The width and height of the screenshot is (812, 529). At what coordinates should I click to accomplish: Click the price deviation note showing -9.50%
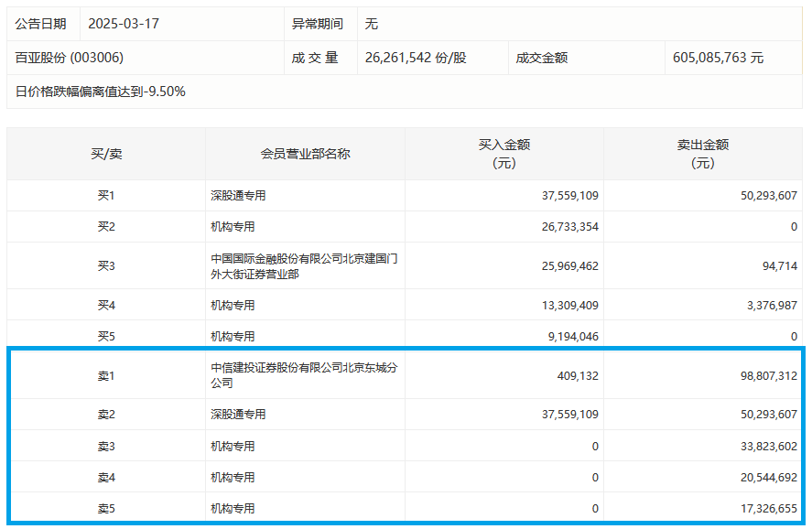(101, 92)
